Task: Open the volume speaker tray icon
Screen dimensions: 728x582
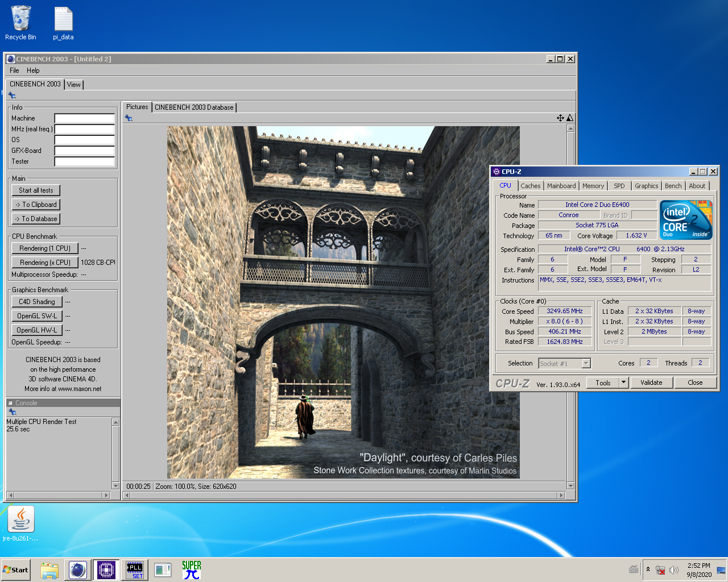Action: click(675, 569)
